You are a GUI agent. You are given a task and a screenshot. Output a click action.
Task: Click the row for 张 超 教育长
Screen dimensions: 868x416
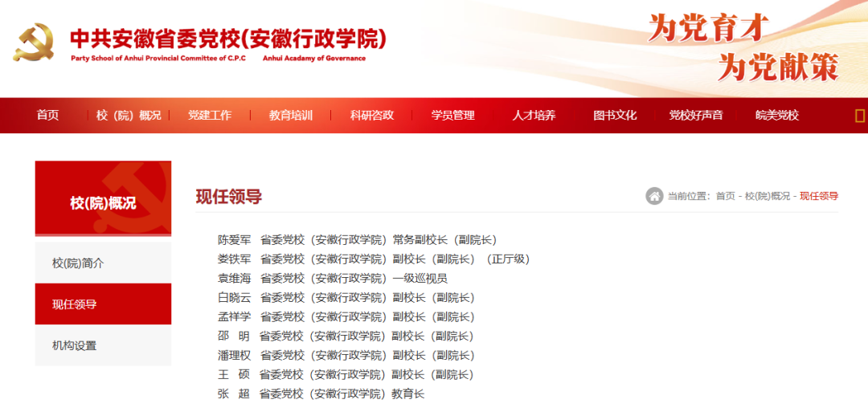[321, 394]
